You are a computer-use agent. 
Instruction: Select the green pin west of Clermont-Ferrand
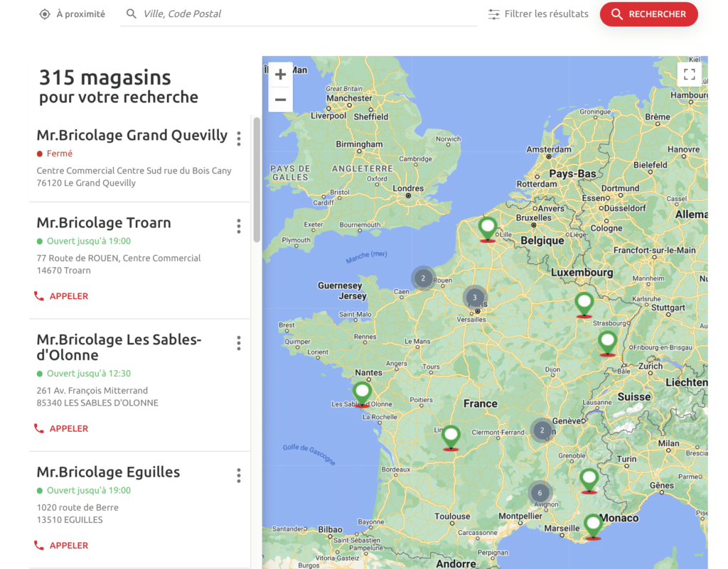pos(451,438)
